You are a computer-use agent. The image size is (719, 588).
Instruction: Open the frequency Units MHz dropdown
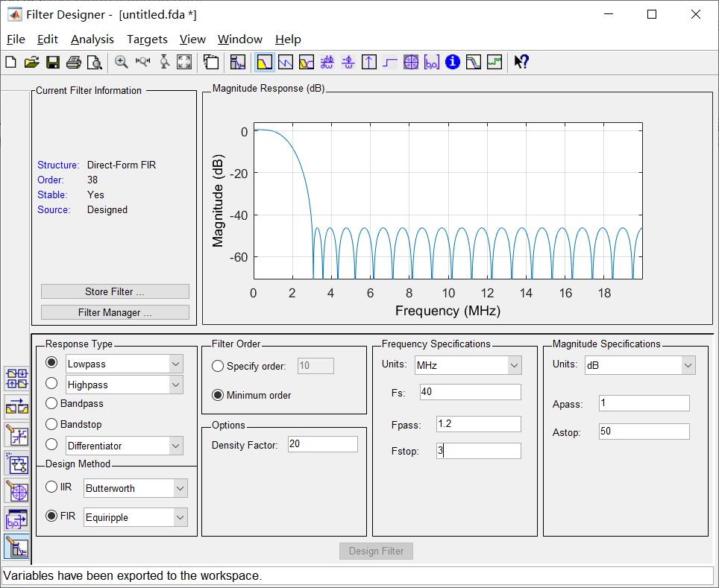coord(515,365)
